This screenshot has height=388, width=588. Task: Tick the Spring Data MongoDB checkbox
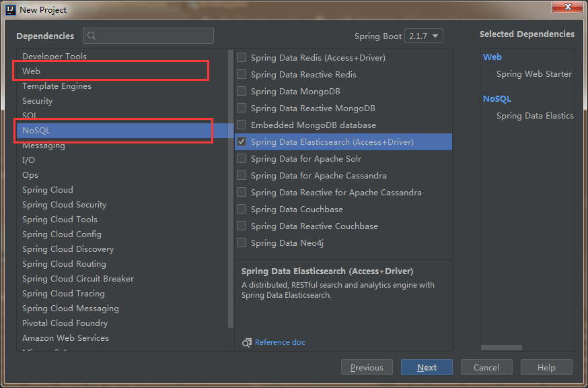coord(242,91)
